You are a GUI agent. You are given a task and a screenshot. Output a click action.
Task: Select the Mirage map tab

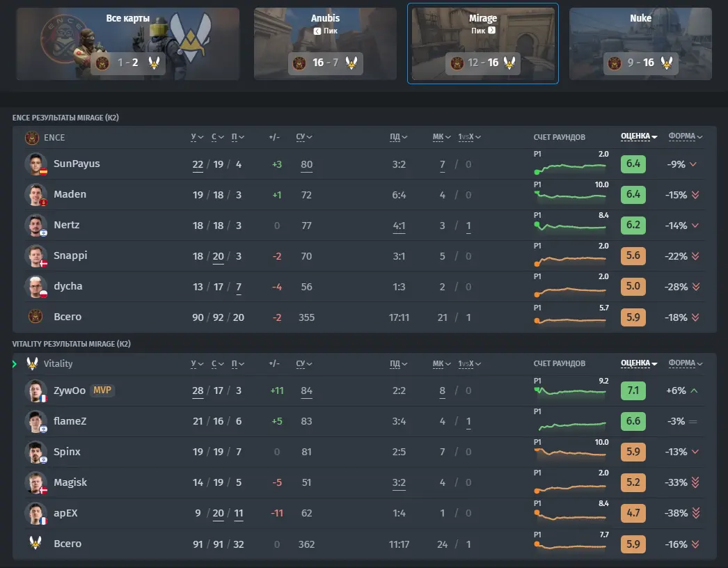(x=483, y=44)
